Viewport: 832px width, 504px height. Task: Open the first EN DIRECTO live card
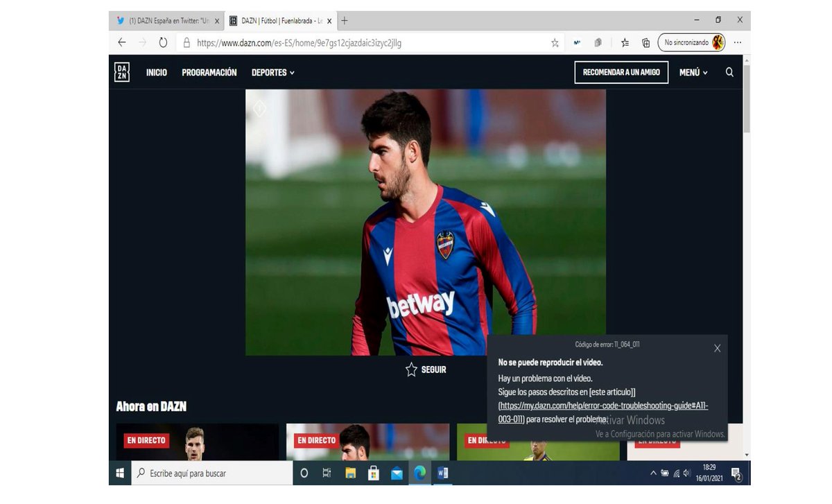click(197, 442)
